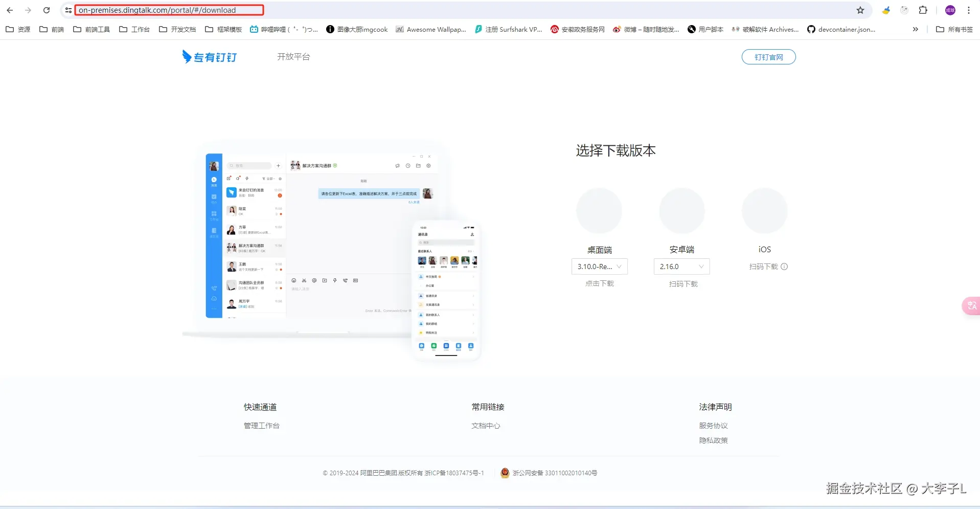Open the 用户脚本 bookmark
The width and height of the screenshot is (980, 509).
[x=705, y=30]
